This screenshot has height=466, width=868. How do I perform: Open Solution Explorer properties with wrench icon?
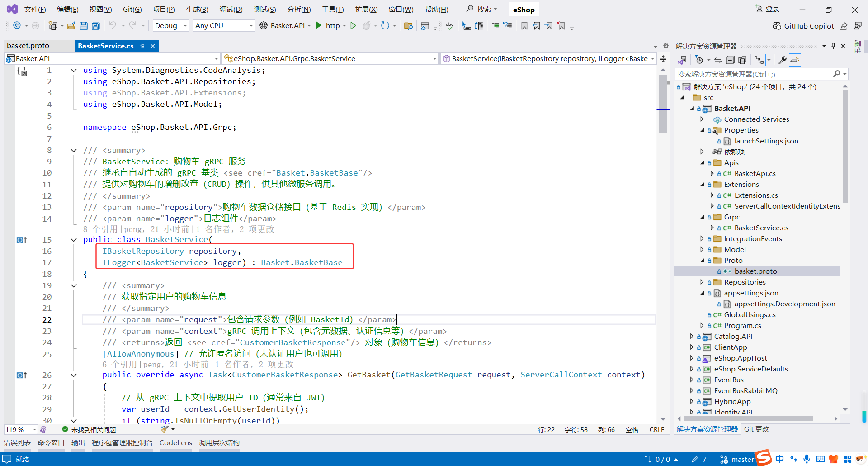click(783, 60)
